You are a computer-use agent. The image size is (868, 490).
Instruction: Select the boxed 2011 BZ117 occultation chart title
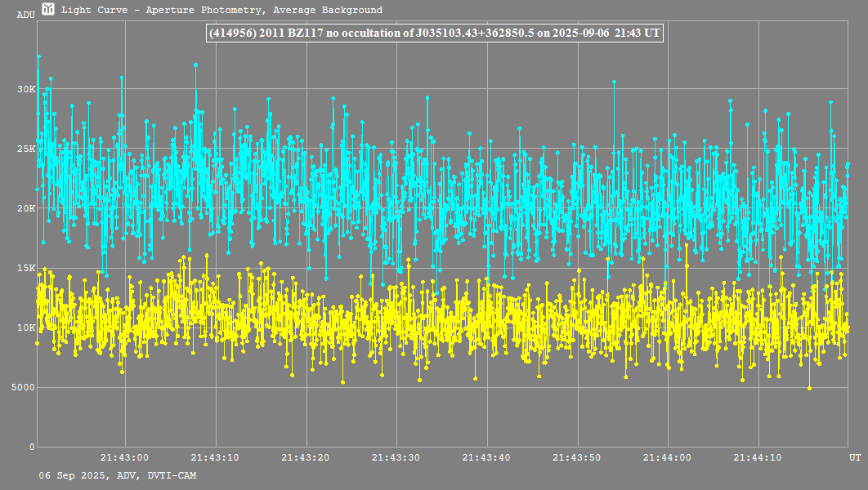[x=433, y=33]
